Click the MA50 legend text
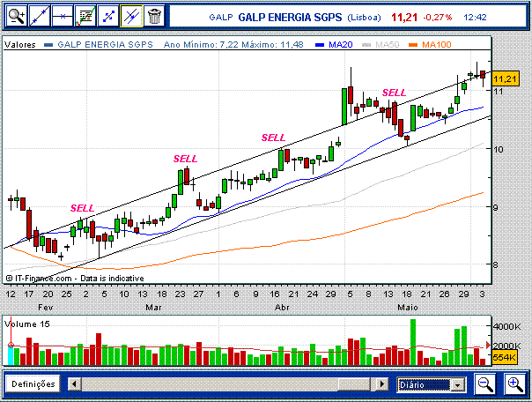This screenshot has height=402, width=532. click(388, 45)
